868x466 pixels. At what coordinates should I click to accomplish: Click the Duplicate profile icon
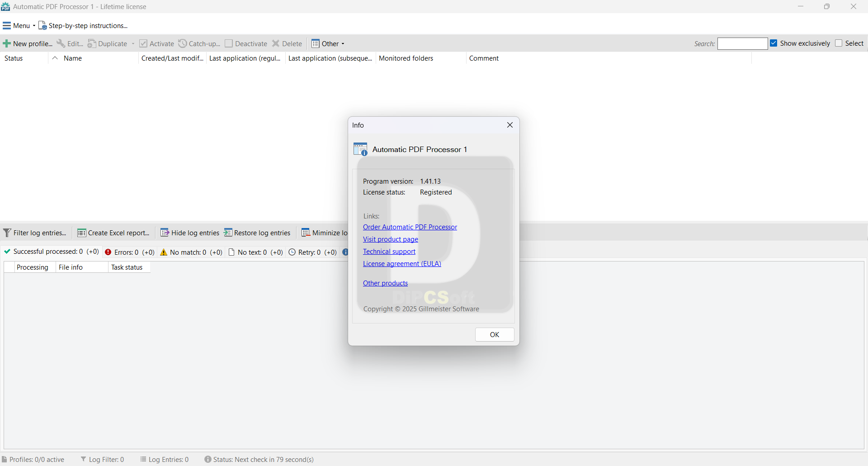click(x=92, y=43)
